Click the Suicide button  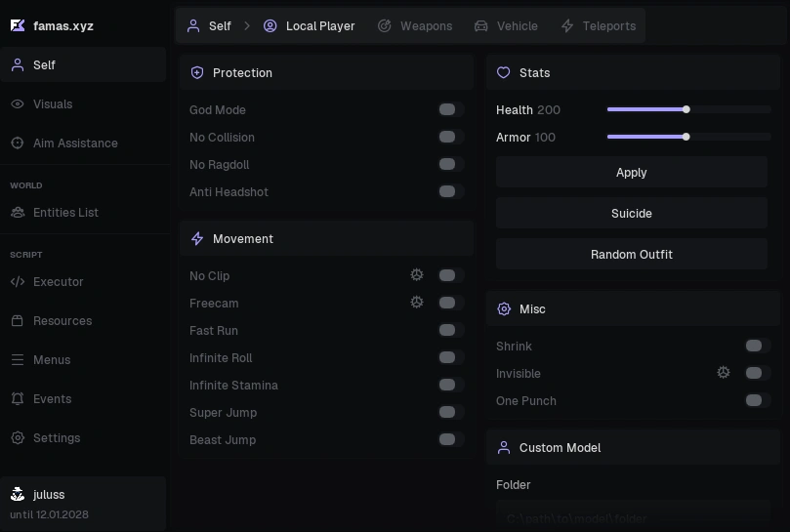(x=632, y=213)
